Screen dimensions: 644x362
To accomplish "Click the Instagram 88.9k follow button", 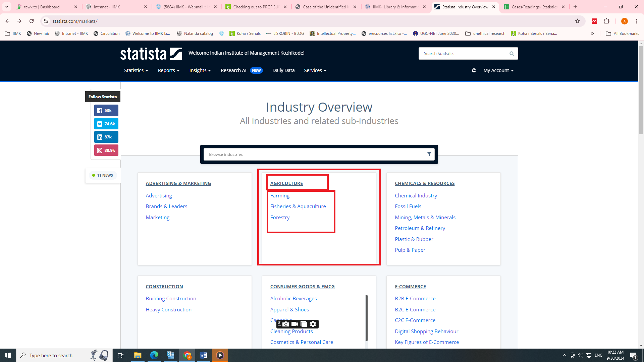I will (106, 150).
